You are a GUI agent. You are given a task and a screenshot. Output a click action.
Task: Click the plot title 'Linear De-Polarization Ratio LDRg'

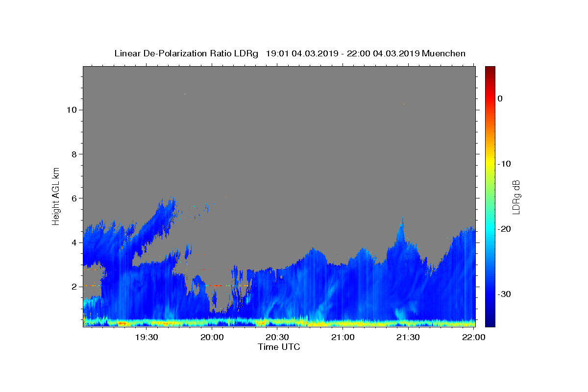[186, 53]
